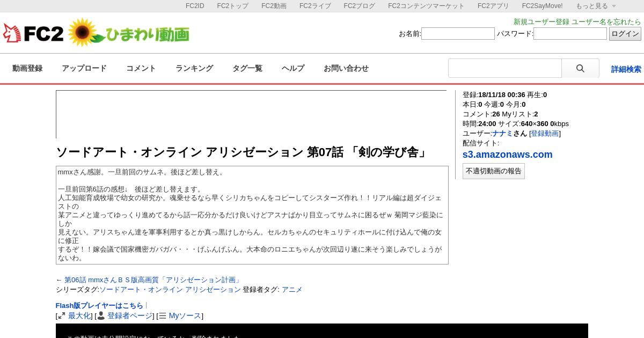Viewport: 644px width, 338px height.
Task: Click the アニメ tag link
Action: click(x=292, y=290)
